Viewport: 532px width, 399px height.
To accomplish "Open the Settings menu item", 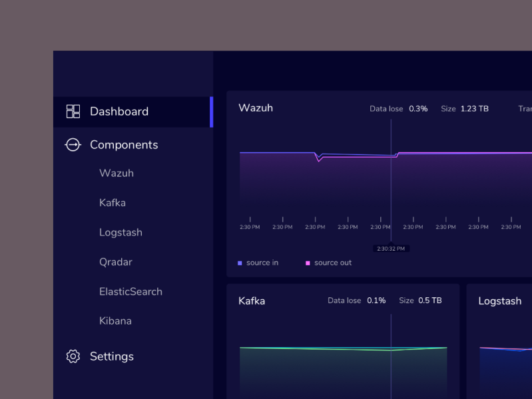I will 112,356.
